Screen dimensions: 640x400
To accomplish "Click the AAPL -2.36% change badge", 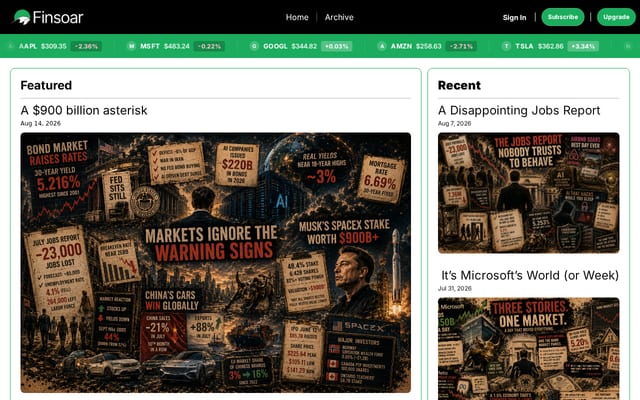I will (x=86, y=46).
